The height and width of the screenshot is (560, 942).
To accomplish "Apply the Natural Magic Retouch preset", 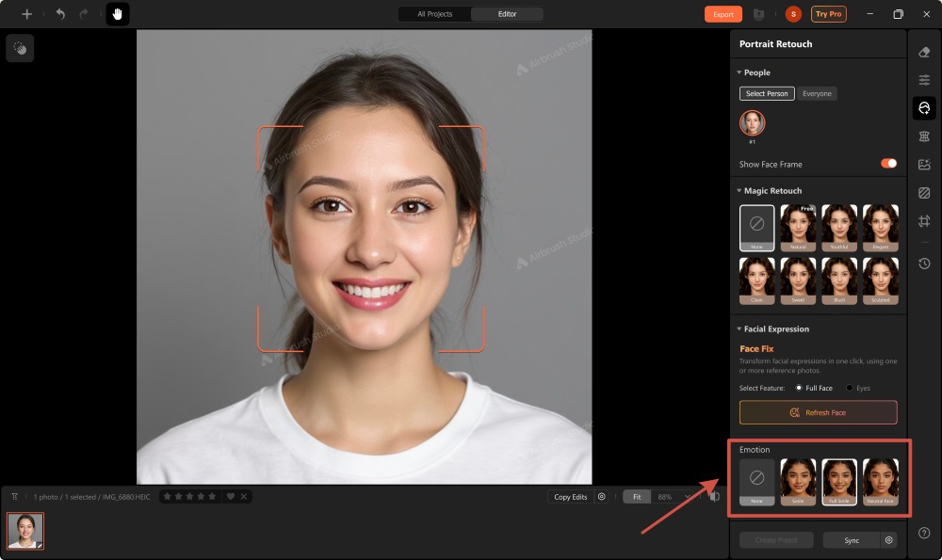I will pyautogui.click(x=798, y=228).
